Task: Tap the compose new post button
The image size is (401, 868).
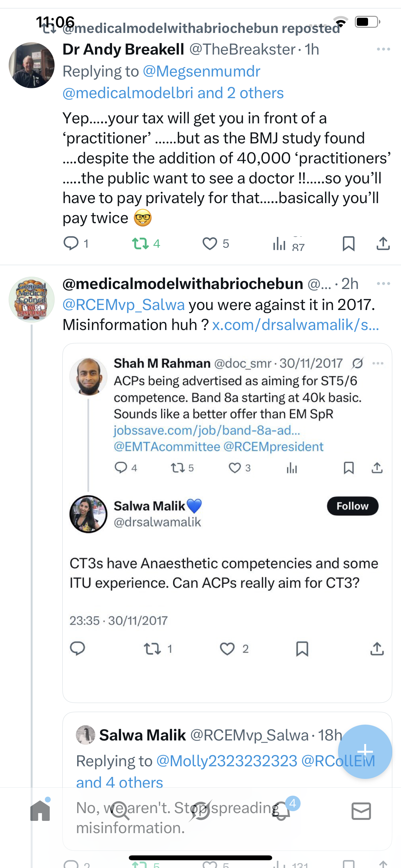Action: point(365,751)
